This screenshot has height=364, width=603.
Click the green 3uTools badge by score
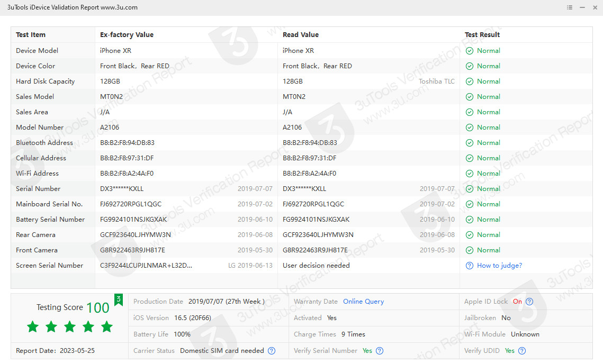(x=119, y=299)
